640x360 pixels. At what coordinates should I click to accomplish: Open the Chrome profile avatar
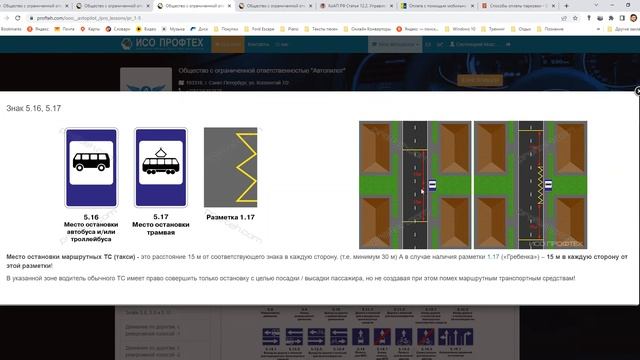click(x=633, y=18)
